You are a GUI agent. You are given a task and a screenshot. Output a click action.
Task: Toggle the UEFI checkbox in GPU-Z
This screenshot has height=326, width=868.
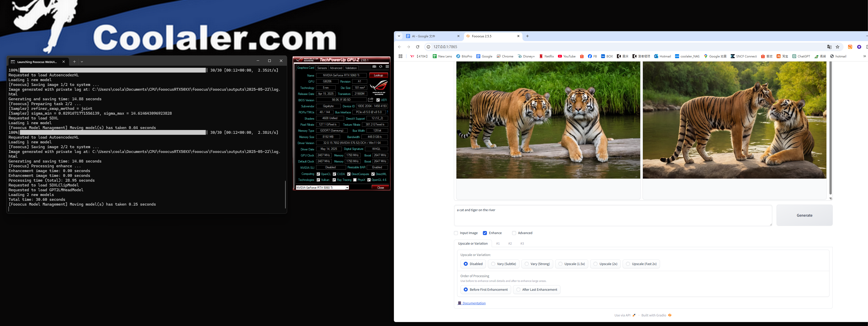click(378, 100)
